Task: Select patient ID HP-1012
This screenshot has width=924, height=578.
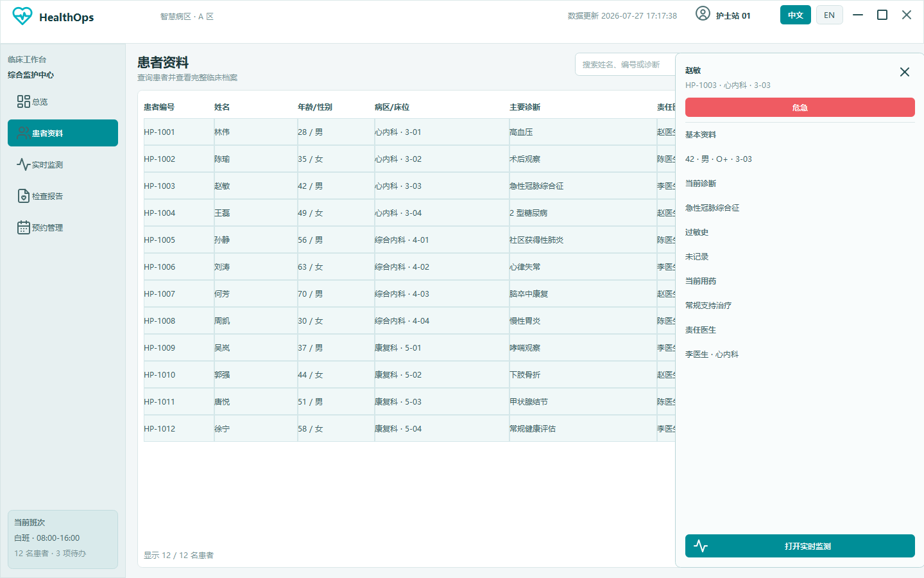Action: click(159, 428)
